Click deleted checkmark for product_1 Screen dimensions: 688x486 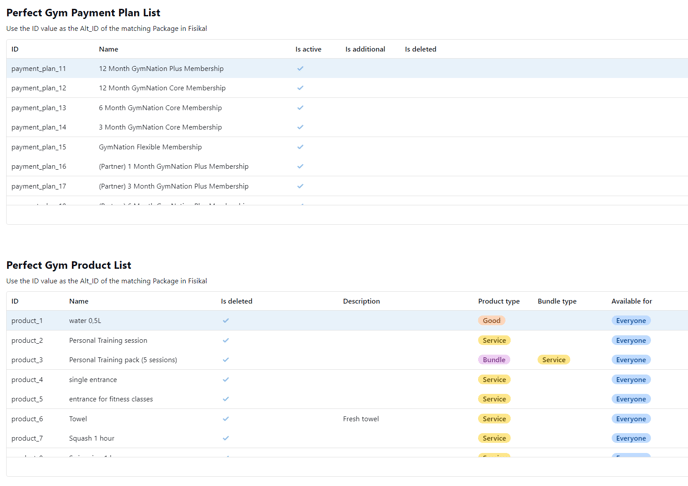point(226,321)
